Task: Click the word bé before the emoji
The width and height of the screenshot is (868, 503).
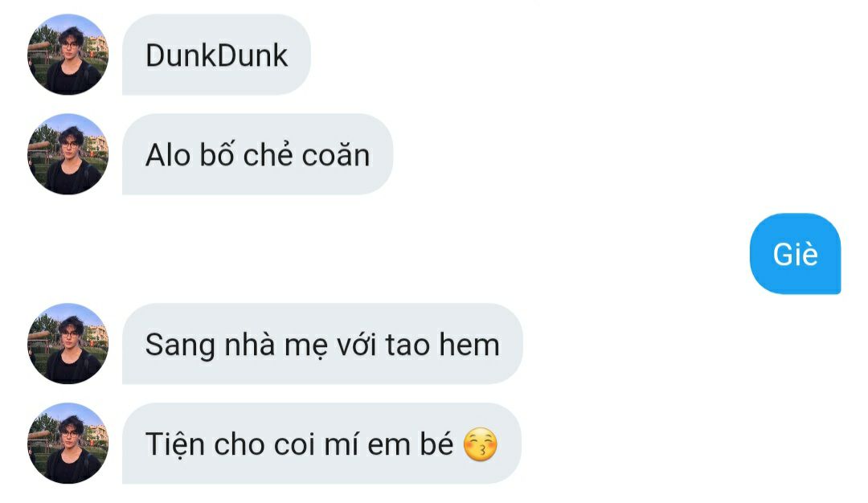Action: (x=436, y=444)
